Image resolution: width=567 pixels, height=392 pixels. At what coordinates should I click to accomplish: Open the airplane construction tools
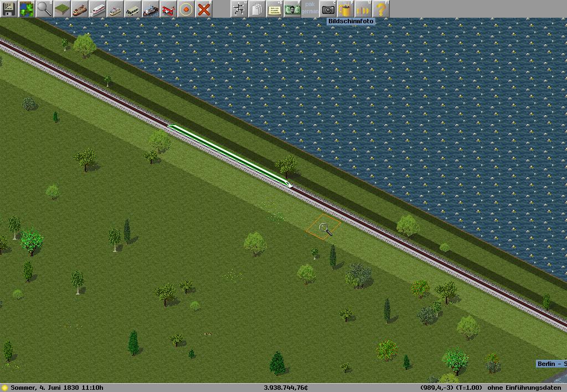(168, 9)
